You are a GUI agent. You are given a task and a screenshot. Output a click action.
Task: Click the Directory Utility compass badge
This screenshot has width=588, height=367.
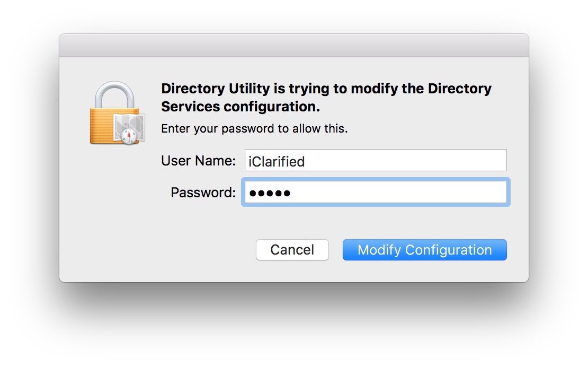(x=129, y=136)
